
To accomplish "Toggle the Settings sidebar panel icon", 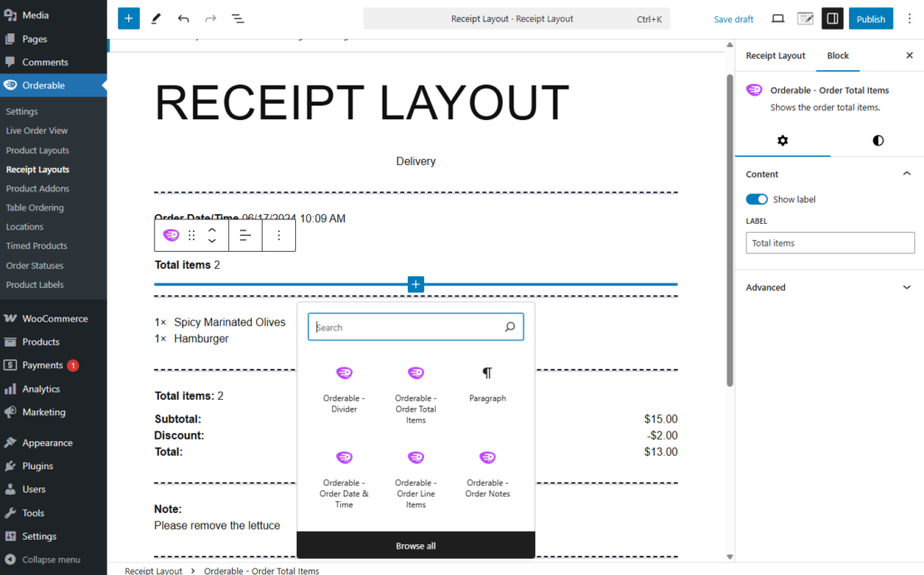I will click(832, 19).
